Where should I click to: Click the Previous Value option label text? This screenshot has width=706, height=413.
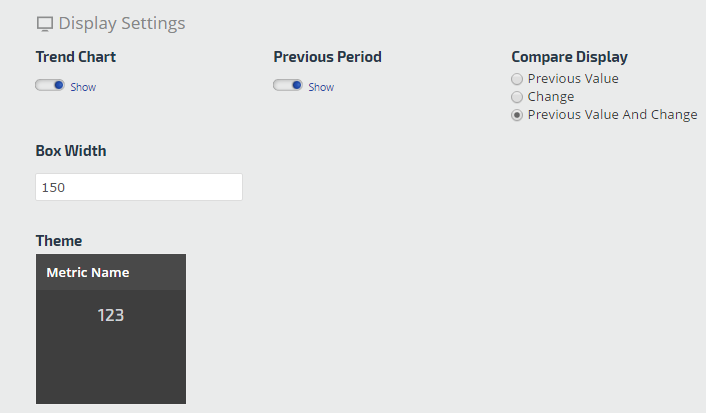point(573,79)
